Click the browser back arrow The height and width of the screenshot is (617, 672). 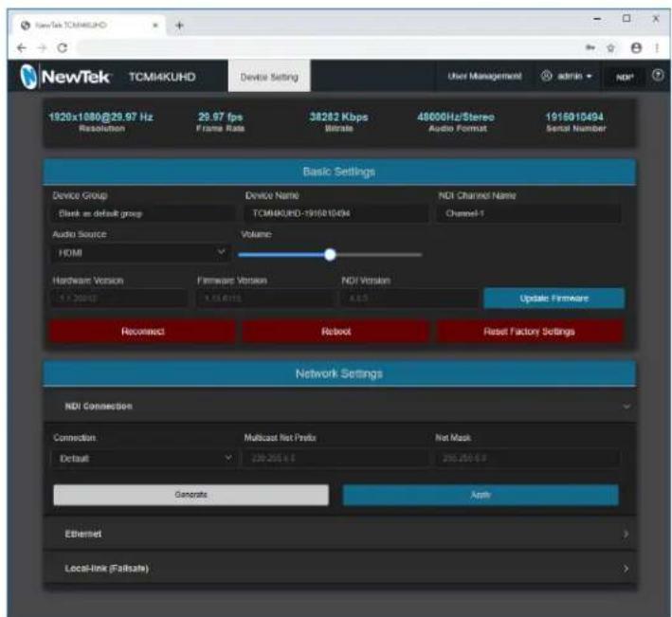(22, 48)
